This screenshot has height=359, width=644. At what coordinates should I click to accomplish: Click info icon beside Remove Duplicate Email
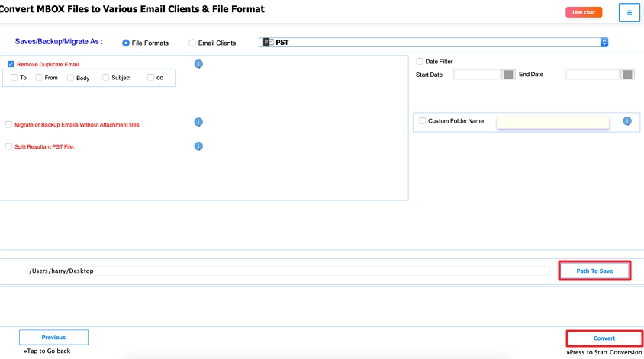click(x=198, y=64)
